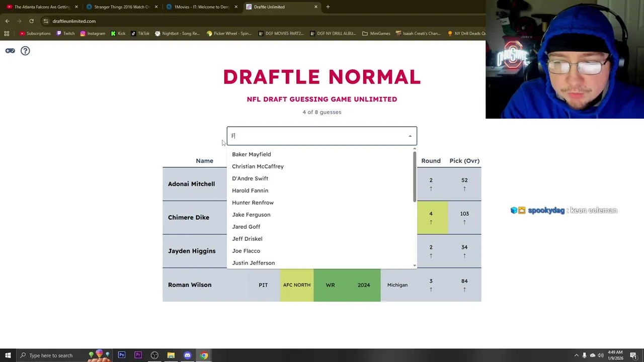Open the Instagram bookmark
This screenshot has height=362, width=644.
[x=93, y=34]
